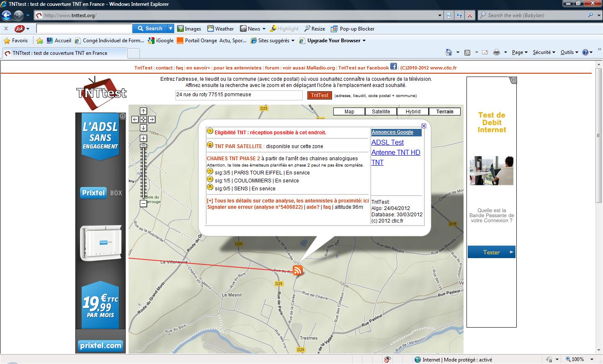
Task: Switch map to Terrain view
Action: 445,112
